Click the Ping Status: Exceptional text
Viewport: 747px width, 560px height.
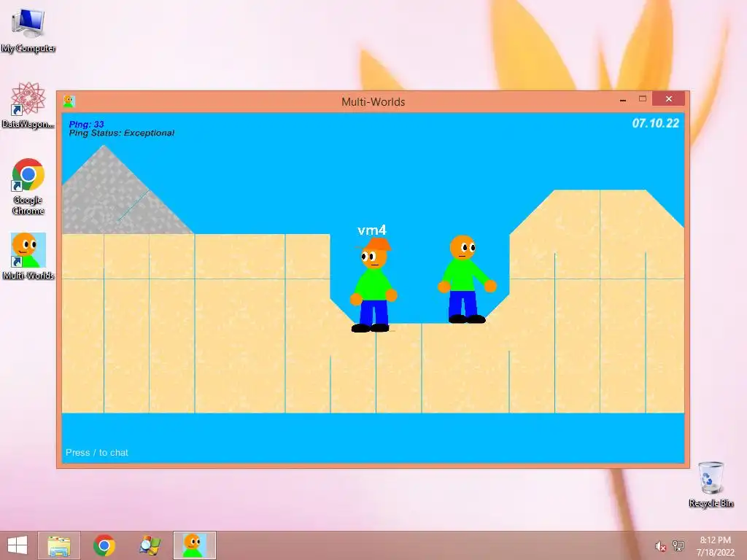(122, 133)
